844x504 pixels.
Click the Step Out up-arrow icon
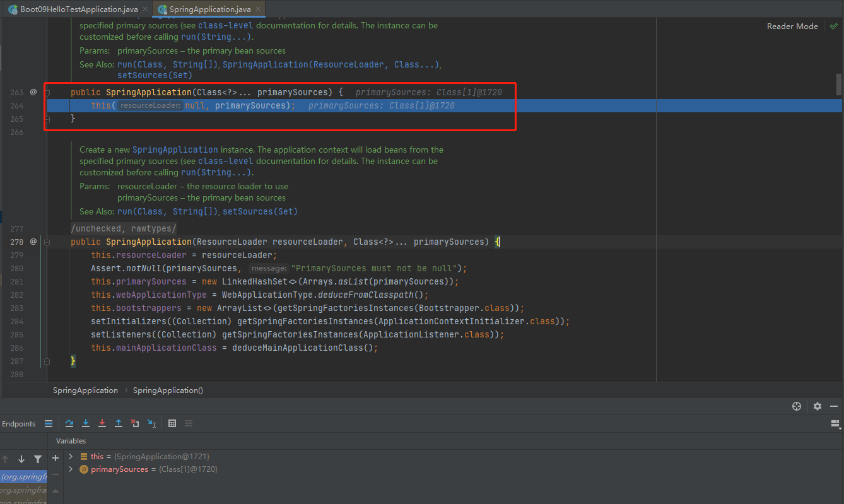[118, 423]
